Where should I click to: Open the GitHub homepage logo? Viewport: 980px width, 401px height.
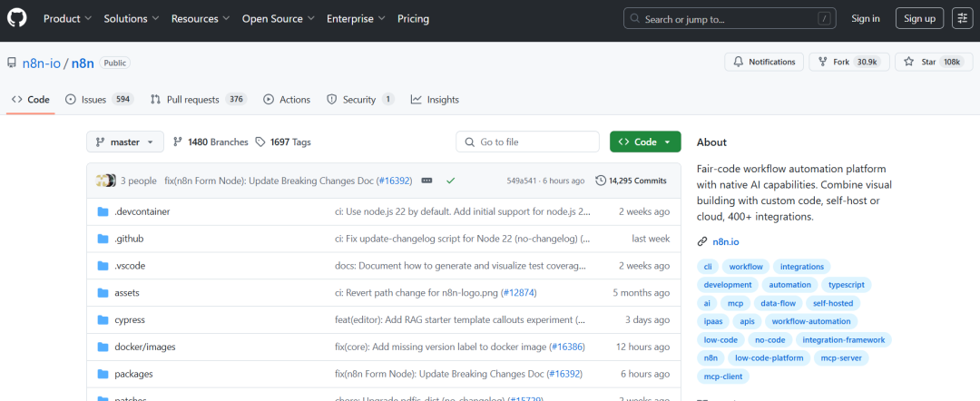click(17, 19)
